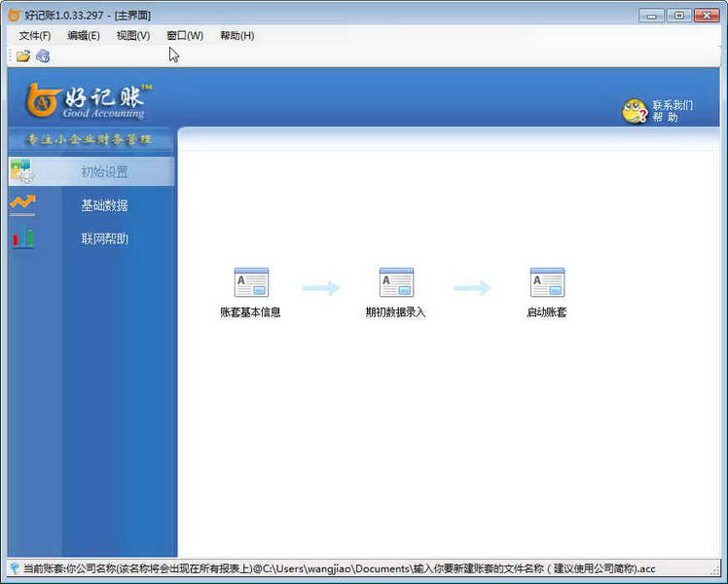The width and height of the screenshot is (728, 584).
Task: Click the smiley help face icon
Action: tap(635, 111)
